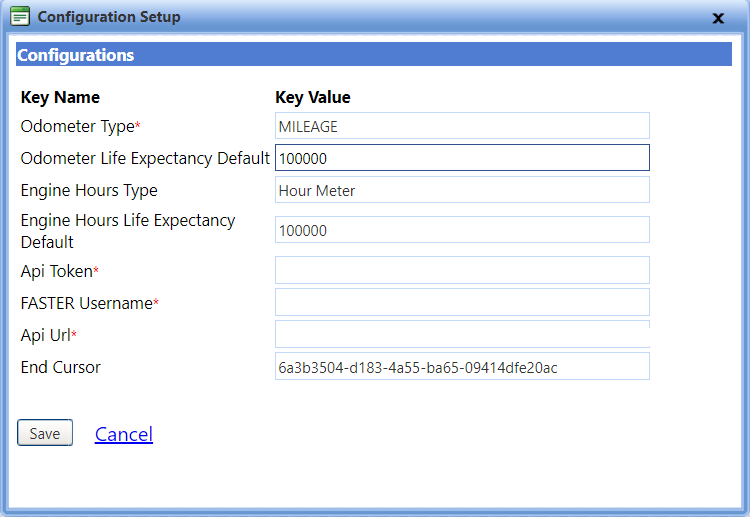Image resolution: width=750 pixels, height=517 pixels.
Task: Save the configuration settings
Action: coord(45,433)
